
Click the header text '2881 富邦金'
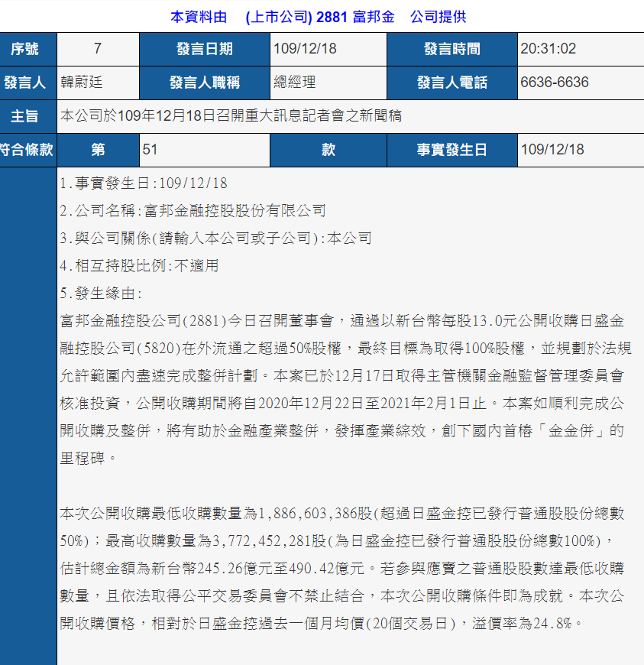coord(355,17)
